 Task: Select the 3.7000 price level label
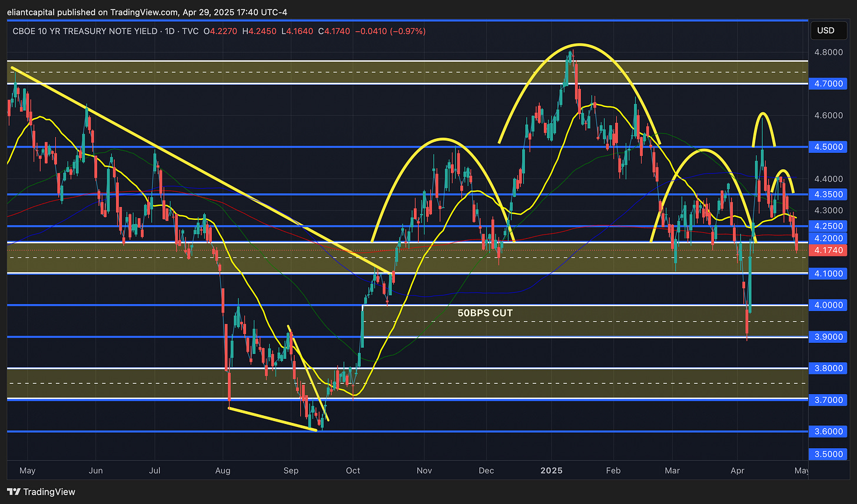829,400
